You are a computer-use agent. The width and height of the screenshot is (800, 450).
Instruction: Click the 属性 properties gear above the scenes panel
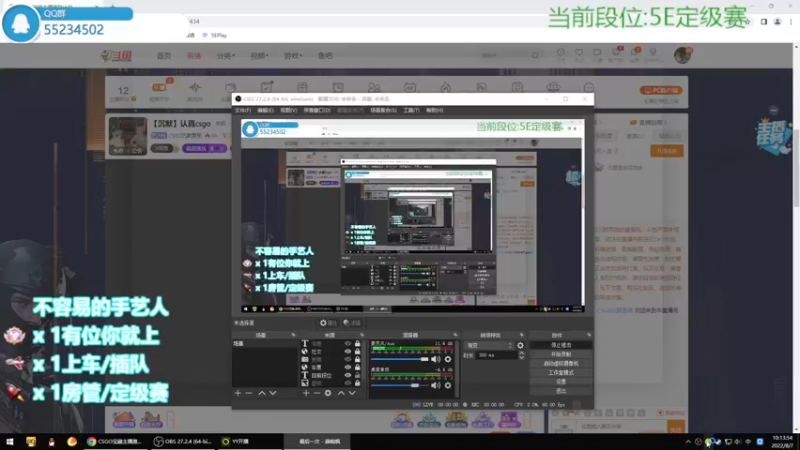(x=328, y=323)
